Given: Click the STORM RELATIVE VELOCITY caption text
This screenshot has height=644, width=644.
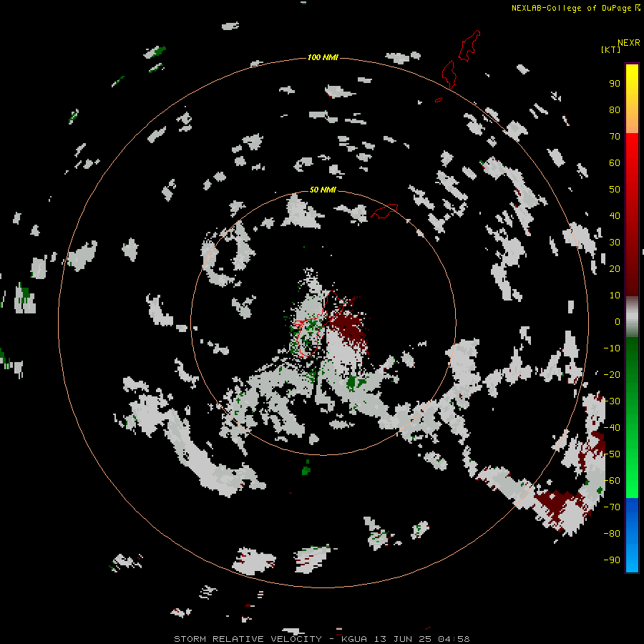Looking at the screenshot, I should [x=248, y=639].
